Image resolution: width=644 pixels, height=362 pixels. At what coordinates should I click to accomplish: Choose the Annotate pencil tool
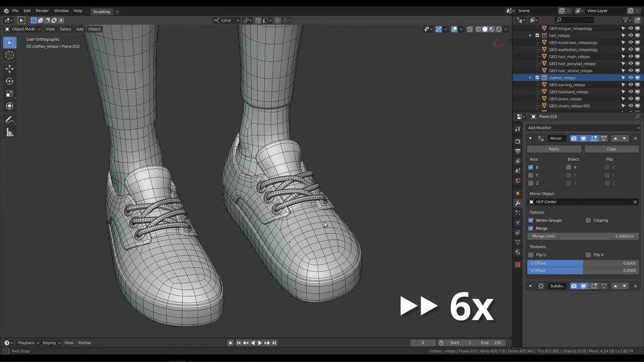click(10, 120)
